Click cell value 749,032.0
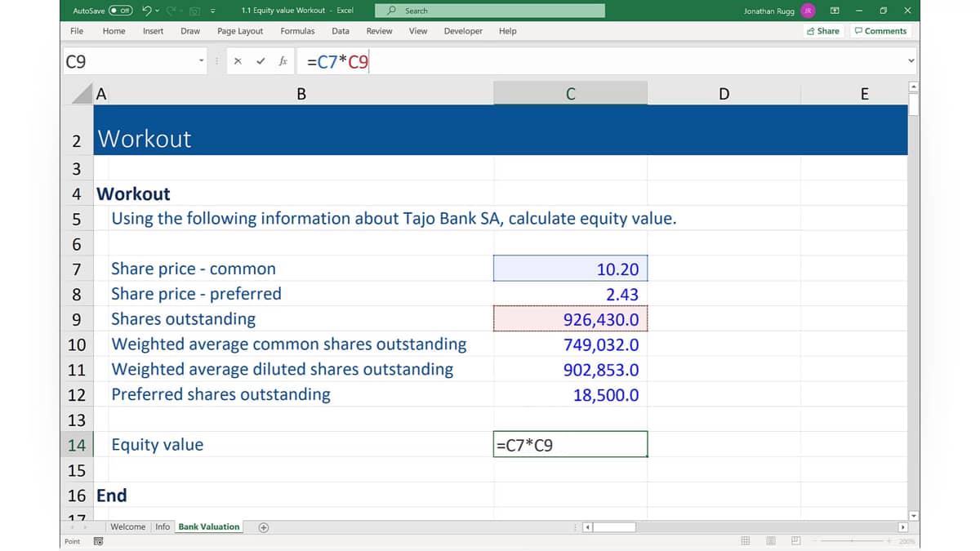The width and height of the screenshot is (980, 551). pos(571,344)
